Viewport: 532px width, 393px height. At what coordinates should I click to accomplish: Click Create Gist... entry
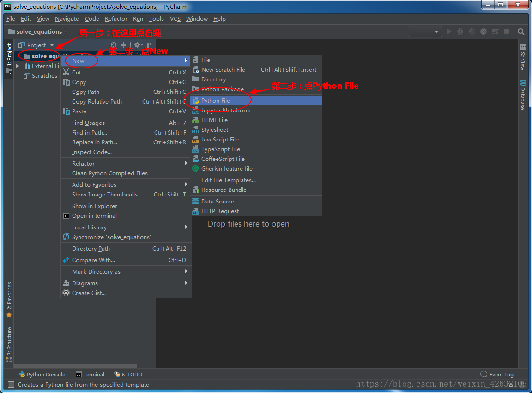126,293
